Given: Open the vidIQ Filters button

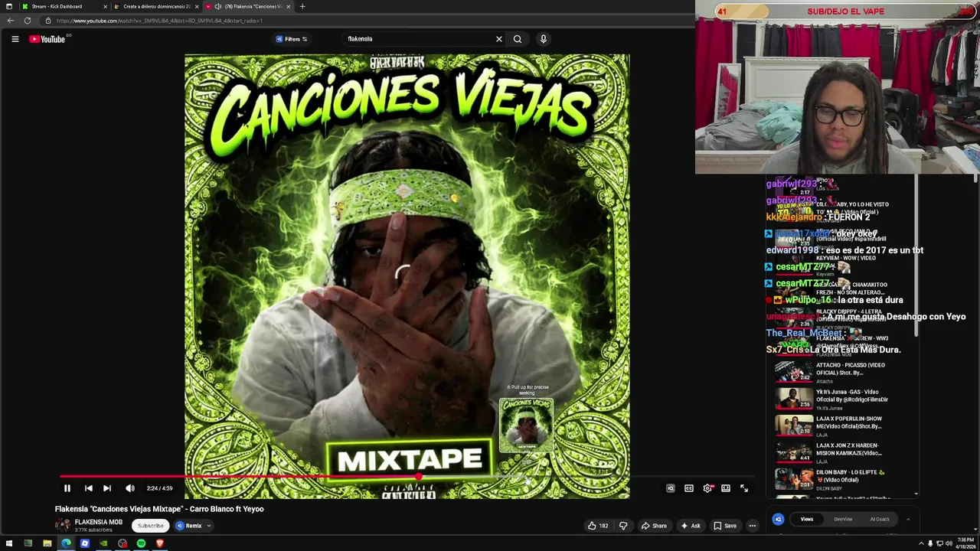Looking at the screenshot, I should pyautogui.click(x=292, y=39).
